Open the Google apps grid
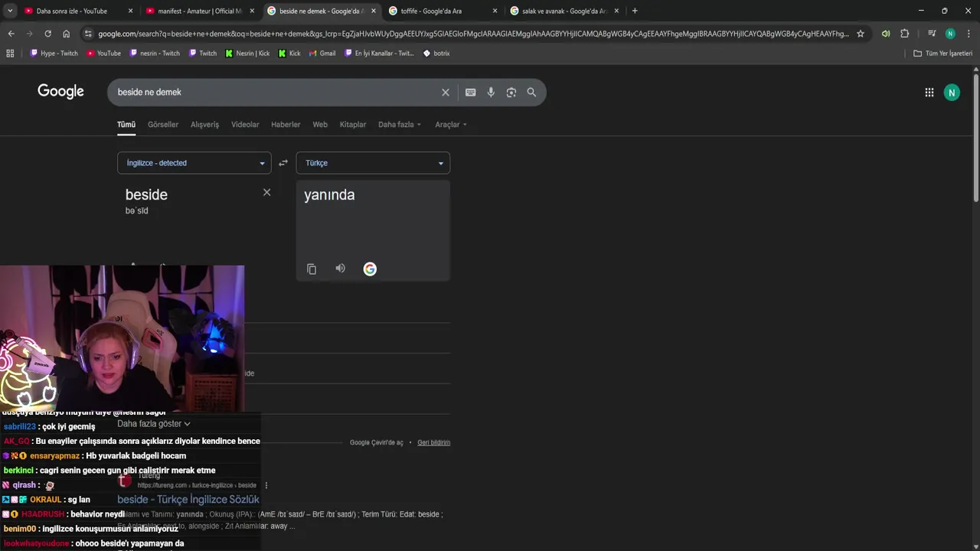The image size is (980, 551). tap(929, 93)
